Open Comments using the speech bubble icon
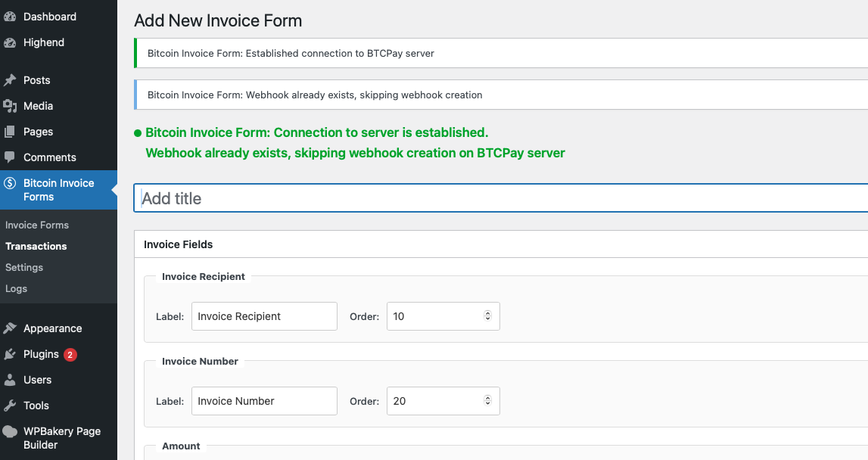The width and height of the screenshot is (868, 460). 11,157
